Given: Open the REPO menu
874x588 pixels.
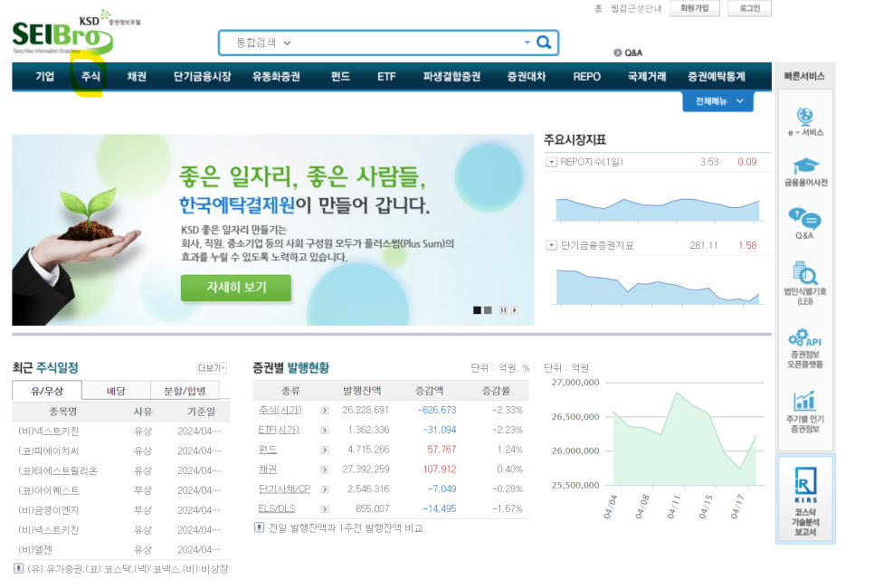Looking at the screenshot, I should coord(587,76).
